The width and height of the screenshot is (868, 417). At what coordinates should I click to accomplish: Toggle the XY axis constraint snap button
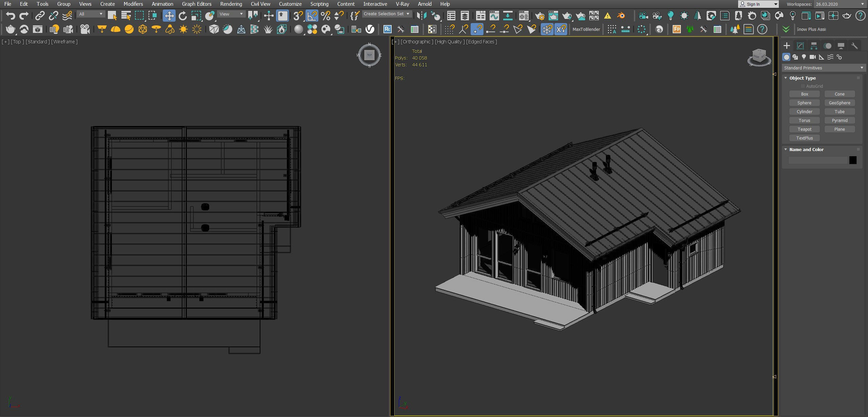click(561, 29)
